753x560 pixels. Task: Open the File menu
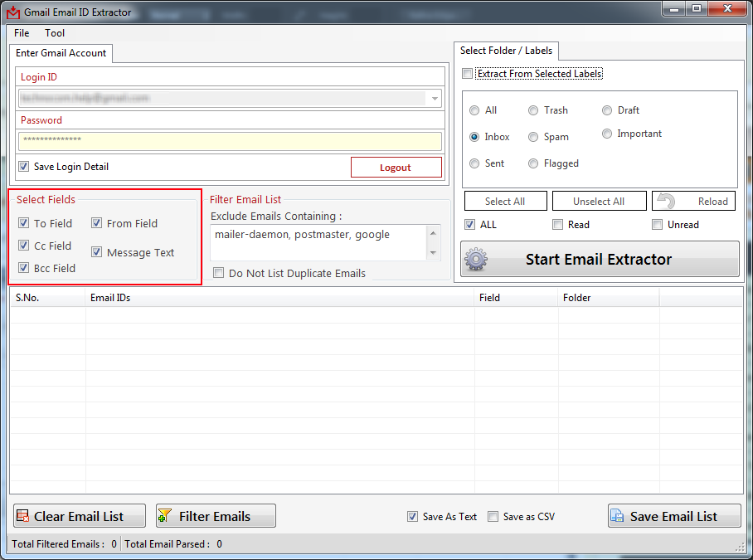pyautogui.click(x=22, y=33)
